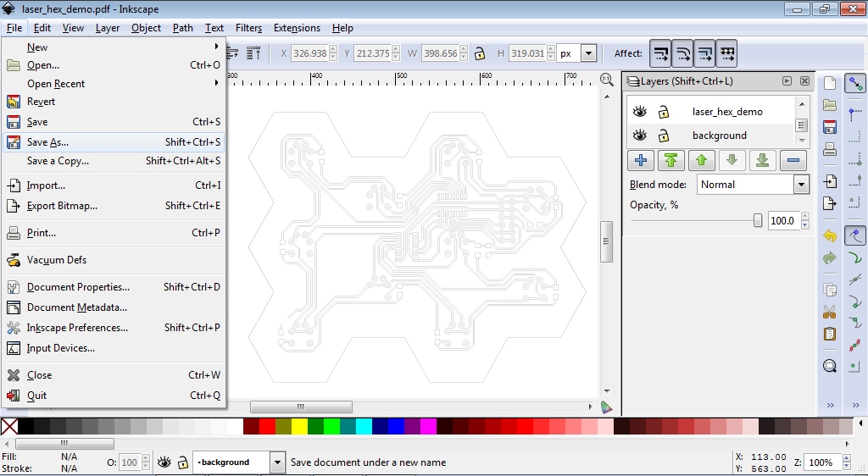This screenshot has width=868, height=476.
Task: Click Quit in the File menu
Action: [113, 396]
